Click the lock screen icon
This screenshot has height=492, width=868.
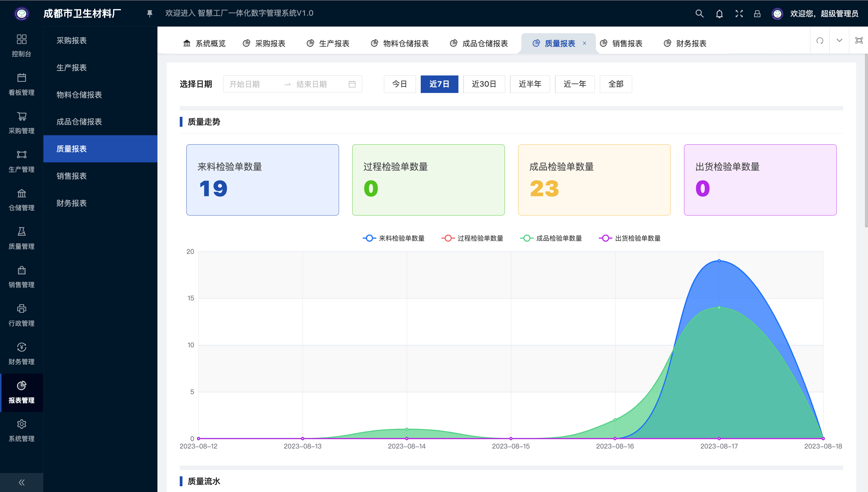pos(757,14)
